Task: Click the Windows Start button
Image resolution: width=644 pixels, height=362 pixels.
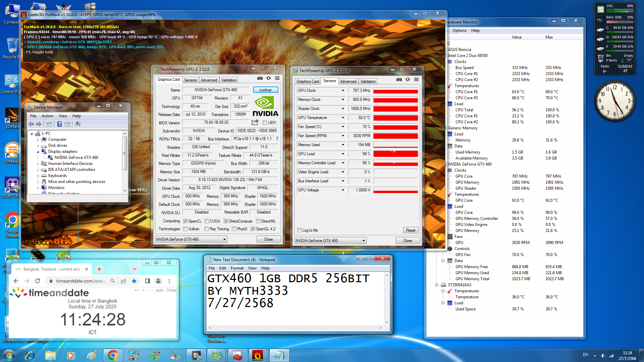Action: click(x=9, y=355)
